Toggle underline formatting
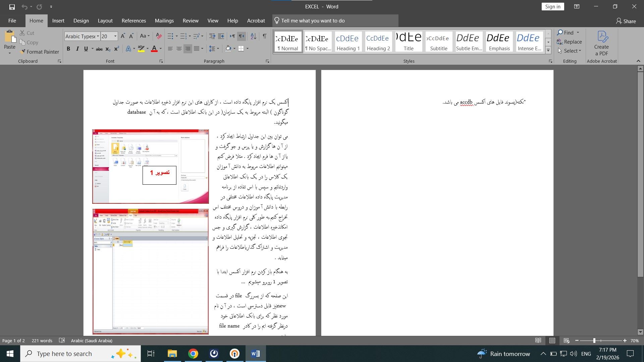 click(86, 49)
